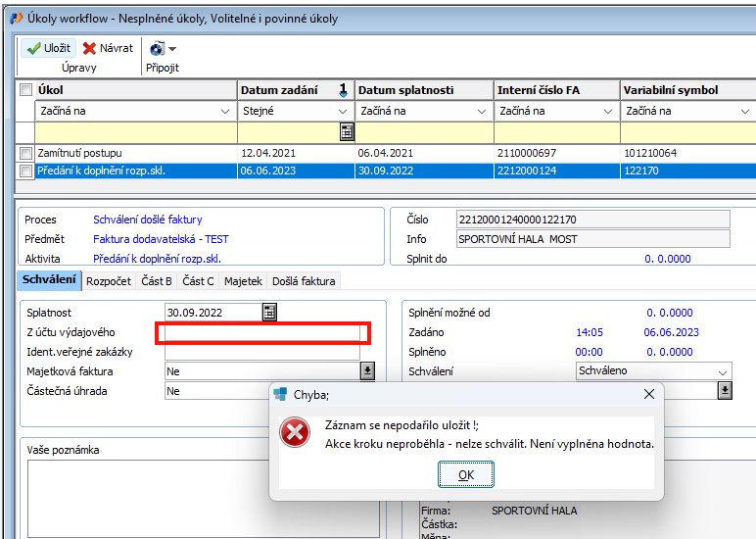Toggle the select-all checkbox in table header
The image size is (756, 539).
pyautogui.click(x=25, y=90)
